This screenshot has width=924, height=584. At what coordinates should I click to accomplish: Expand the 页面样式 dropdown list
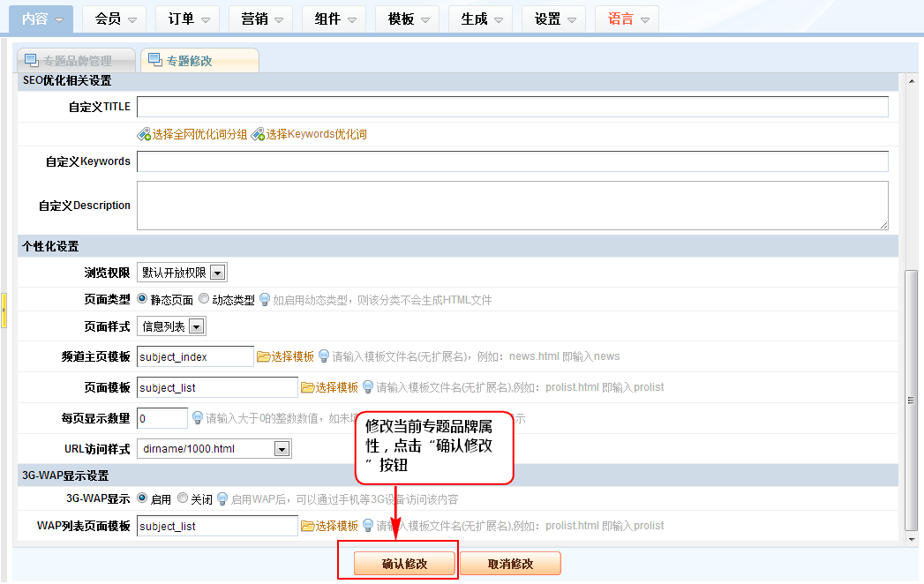[x=197, y=326]
